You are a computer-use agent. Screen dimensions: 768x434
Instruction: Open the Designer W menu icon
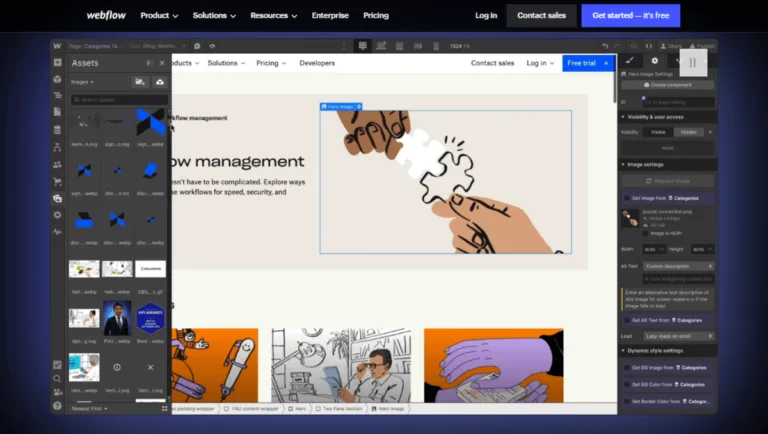pos(57,46)
